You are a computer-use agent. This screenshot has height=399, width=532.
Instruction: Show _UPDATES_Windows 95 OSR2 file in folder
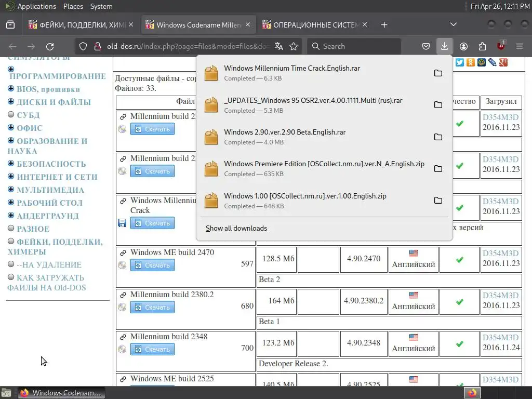438,105
